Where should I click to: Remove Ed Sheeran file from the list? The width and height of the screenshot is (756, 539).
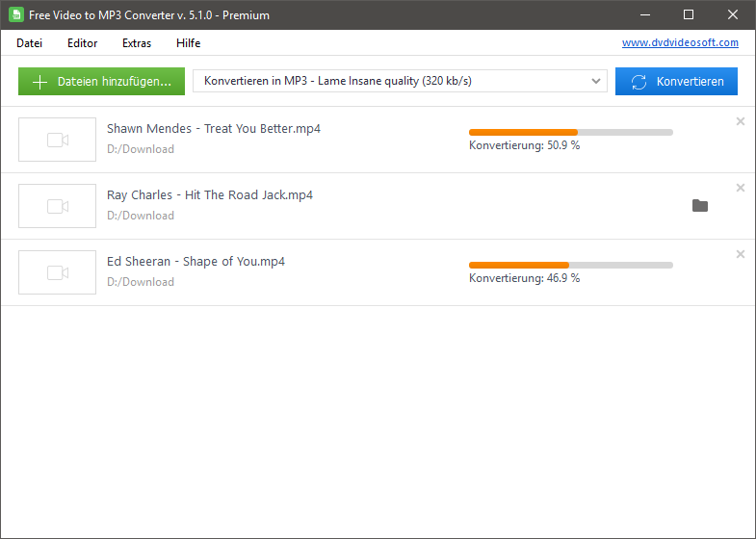pyautogui.click(x=740, y=254)
